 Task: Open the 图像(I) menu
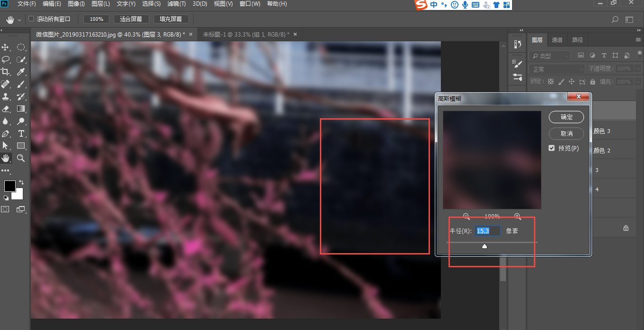76,4
